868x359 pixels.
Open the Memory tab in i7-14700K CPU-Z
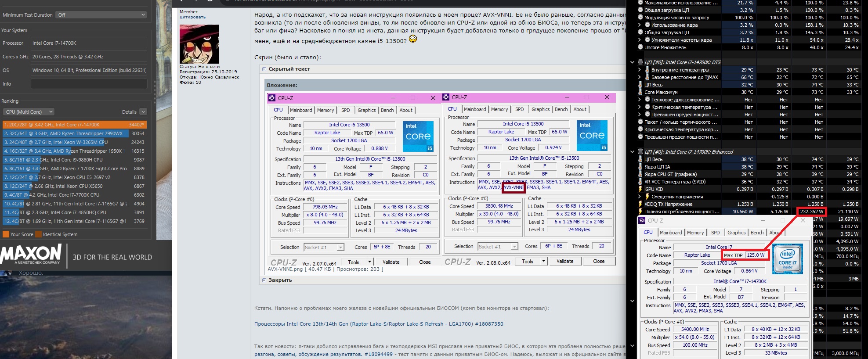coord(695,233)
